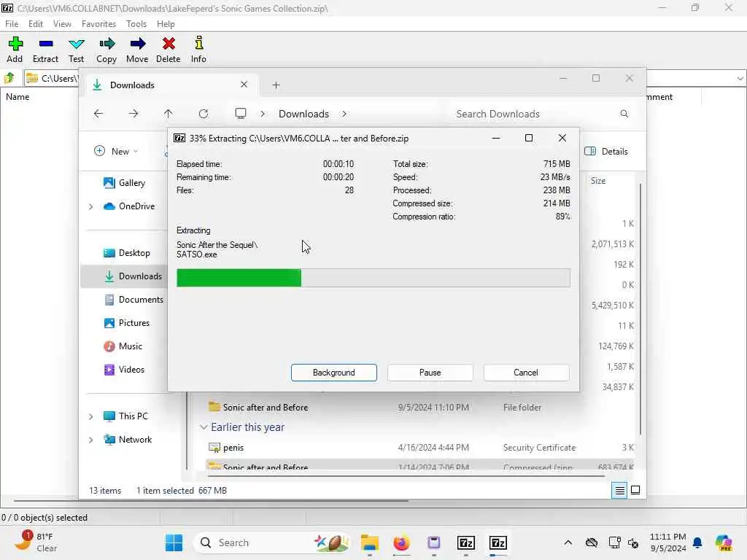747x560 pixels.
Task: Open the 7-Zip address bar dropdown
Action: coord(740,78)
